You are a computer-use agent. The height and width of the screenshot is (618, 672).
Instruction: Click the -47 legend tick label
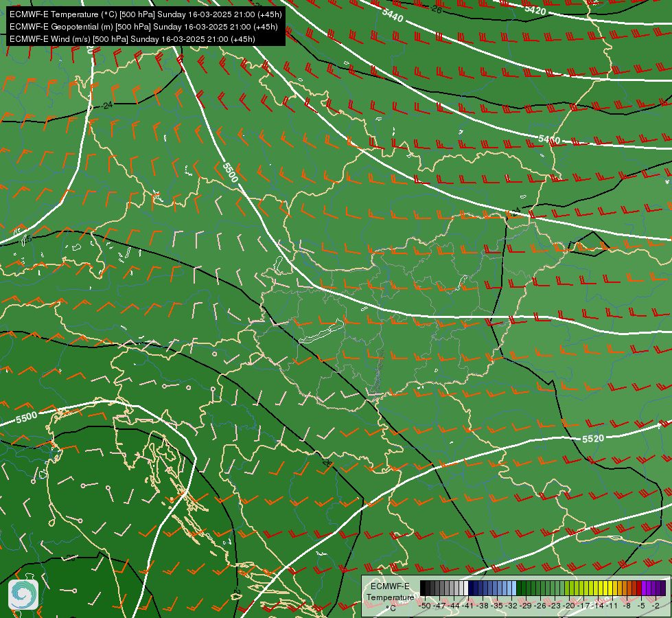(x=439, y=606)
